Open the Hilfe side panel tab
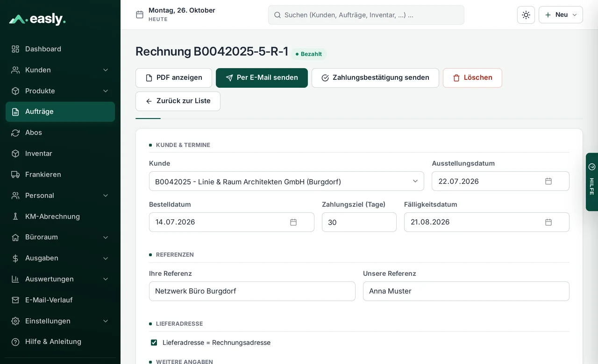Screen dimensions: 598x364 592,182
